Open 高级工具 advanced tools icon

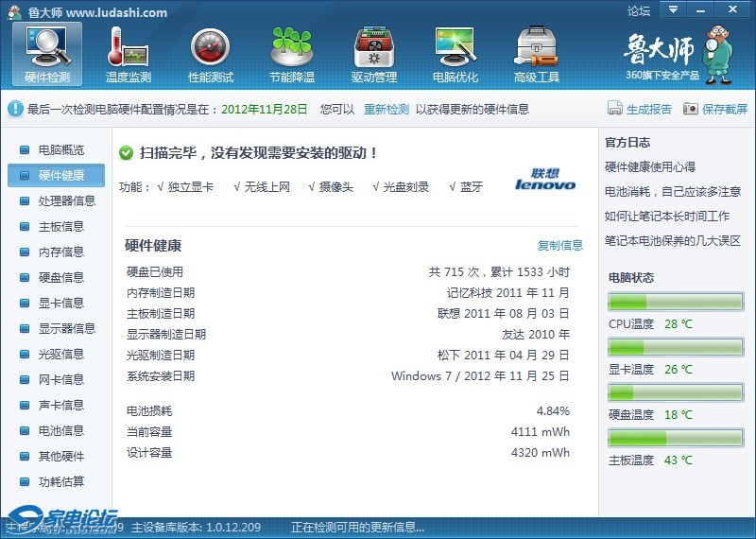click(537, 54)
